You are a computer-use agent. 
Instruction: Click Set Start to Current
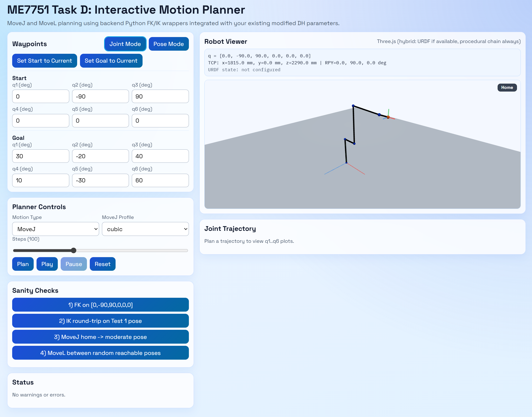pyautogui.click(x=44, y=60)
